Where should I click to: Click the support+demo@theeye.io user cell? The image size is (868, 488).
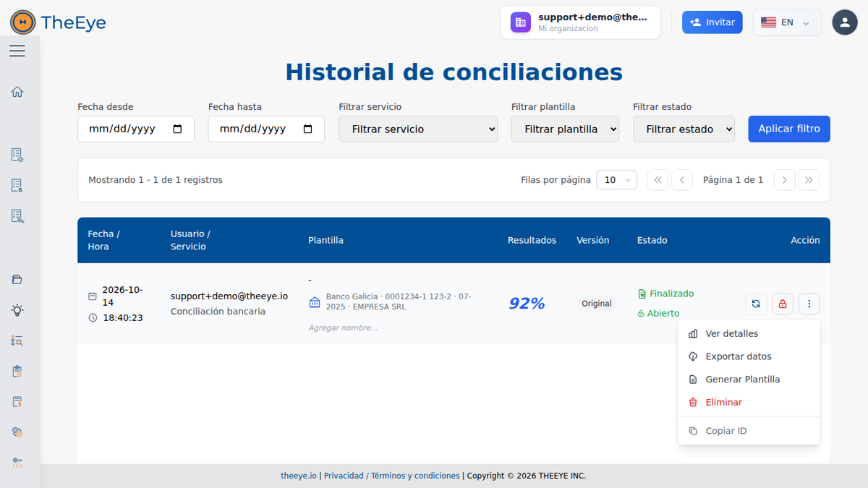click(229, 296)
